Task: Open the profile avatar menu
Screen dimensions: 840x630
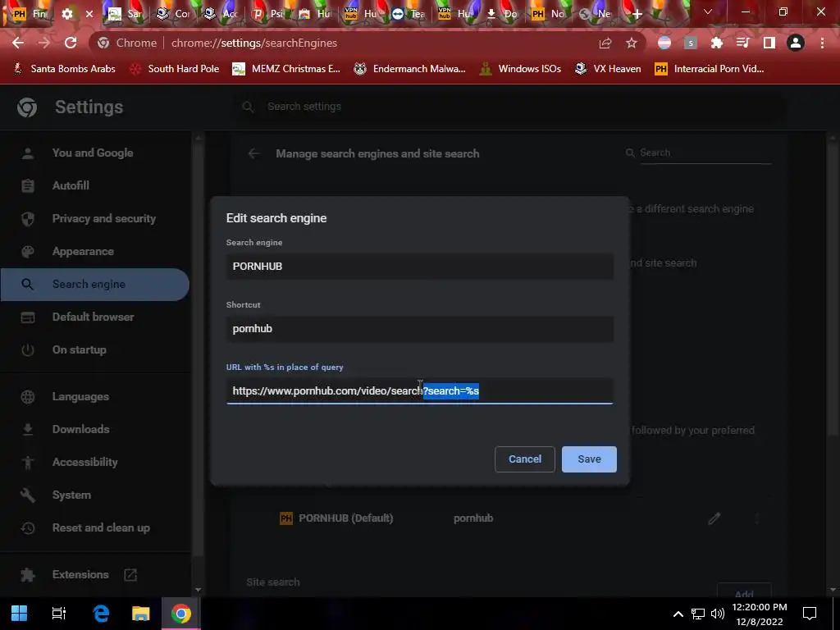Action: click(x=796, y=43)
